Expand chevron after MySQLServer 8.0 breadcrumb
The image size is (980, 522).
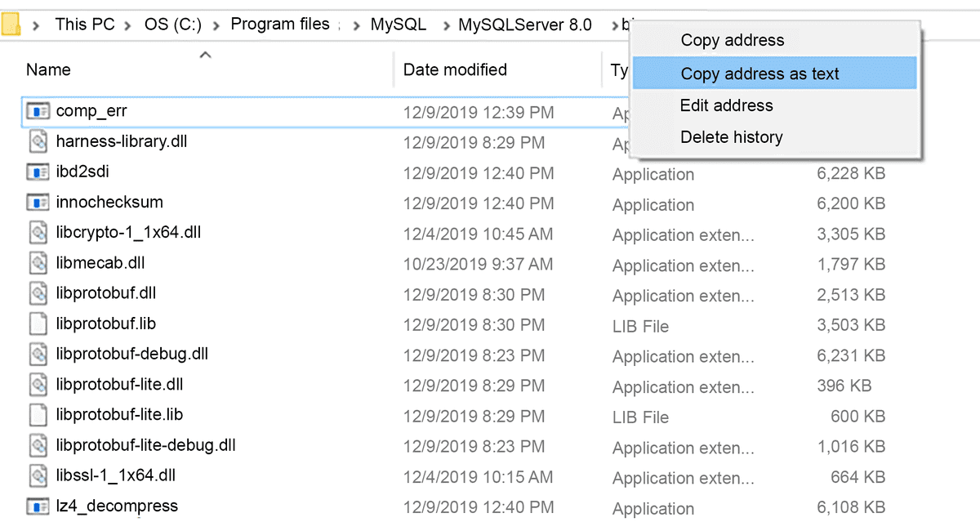pyautogui.click(x=615, y=25)
